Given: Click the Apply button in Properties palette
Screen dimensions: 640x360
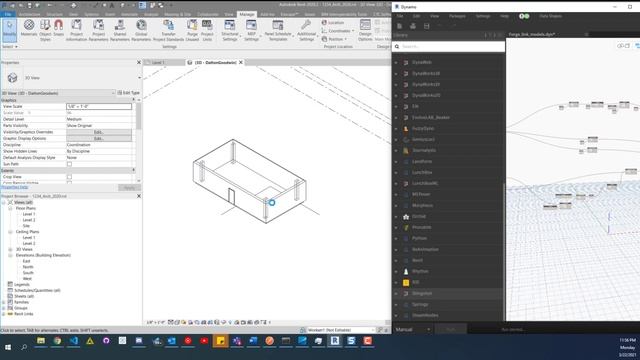Looking at the screenshot, I should point(129,188).
